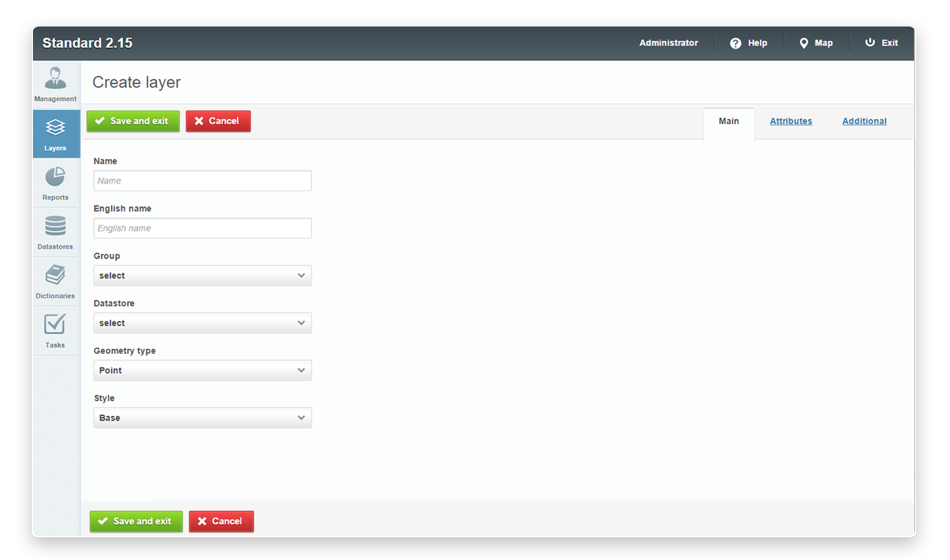Expand the Geometry type dropdown
Image resolution: width=950 pixels, height=560 pixels.
coord(202,371)
